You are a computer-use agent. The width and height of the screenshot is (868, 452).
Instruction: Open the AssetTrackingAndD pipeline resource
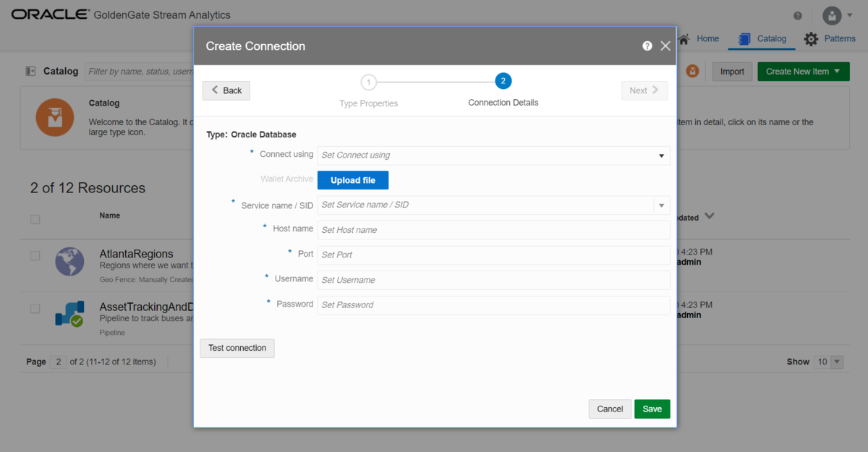(x=146, y=307)
